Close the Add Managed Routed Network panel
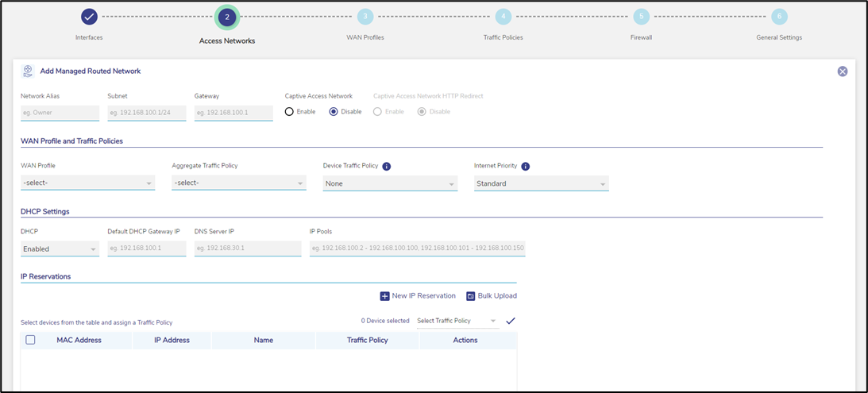 click(843, 71)
